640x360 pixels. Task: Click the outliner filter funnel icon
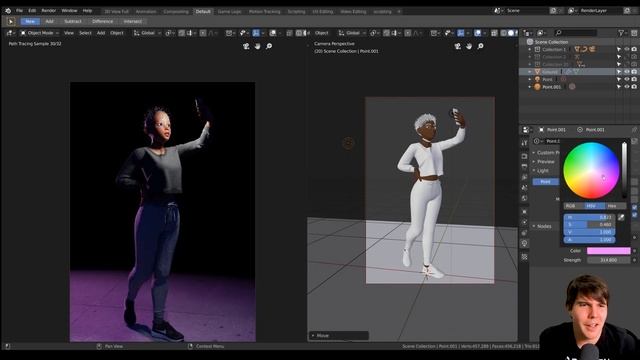coord(621,33)
